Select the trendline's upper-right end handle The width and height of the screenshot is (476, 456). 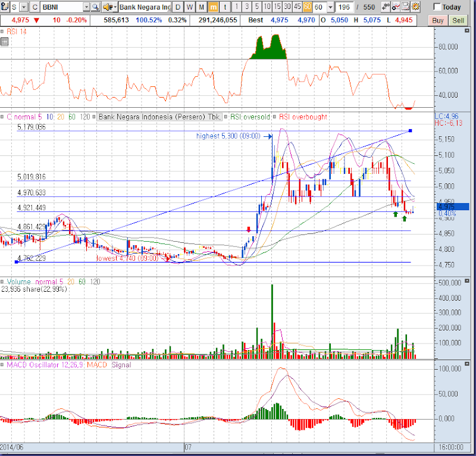[x=411, y=130]
